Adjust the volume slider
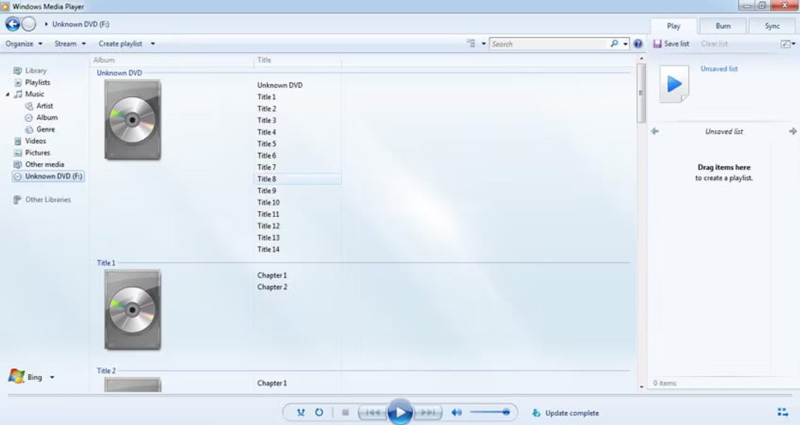Screen dimensions: 800x425 (x=490, y=412)
